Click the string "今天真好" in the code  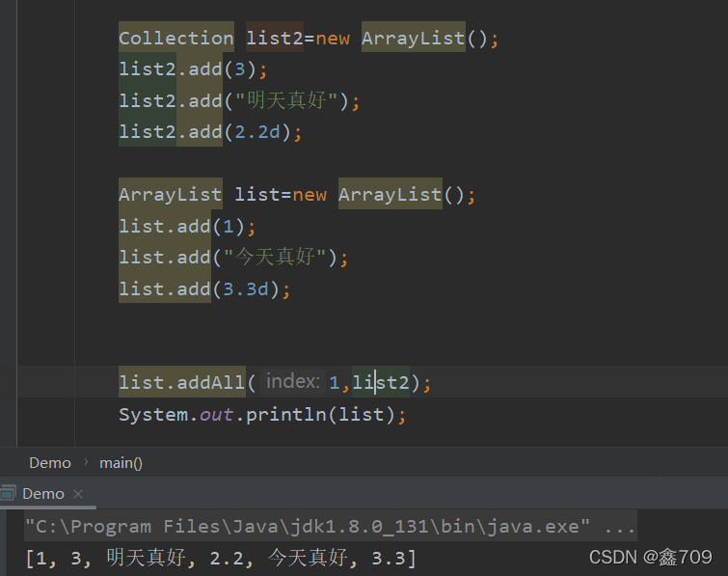coord(275,257)
